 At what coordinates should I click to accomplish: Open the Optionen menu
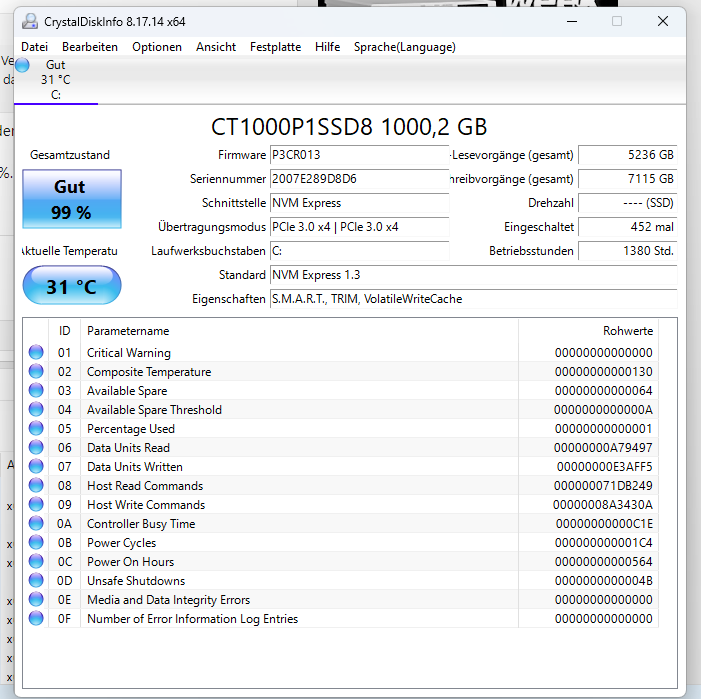[157, 47]
